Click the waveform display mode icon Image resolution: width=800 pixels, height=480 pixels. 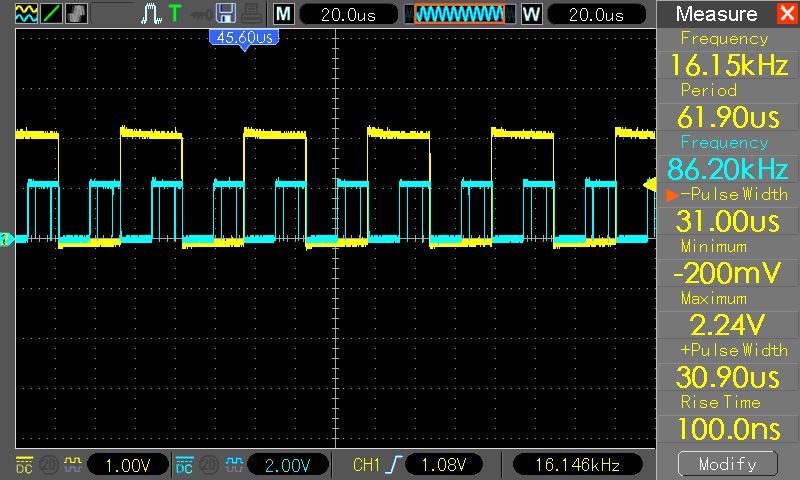(x=26, y=14)
